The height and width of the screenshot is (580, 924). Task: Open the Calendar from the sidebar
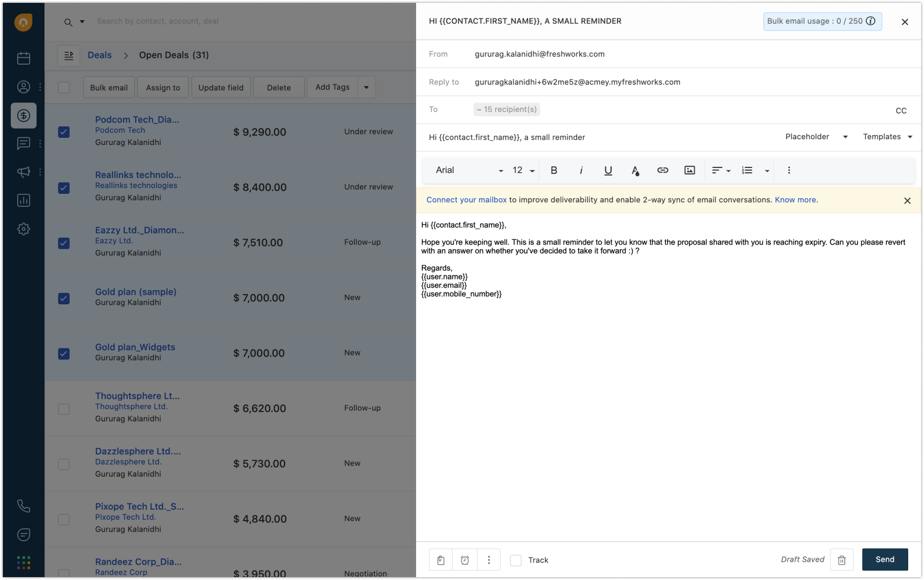pyautogui.click(x=23, y=58)
